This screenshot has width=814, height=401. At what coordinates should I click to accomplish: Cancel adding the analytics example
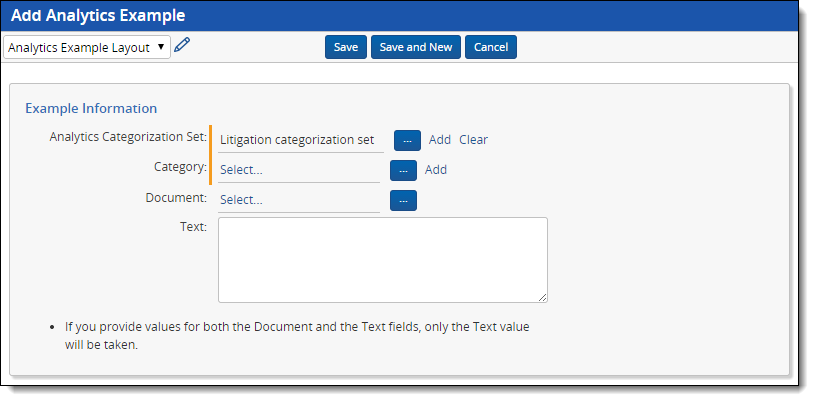pos(490,47)
